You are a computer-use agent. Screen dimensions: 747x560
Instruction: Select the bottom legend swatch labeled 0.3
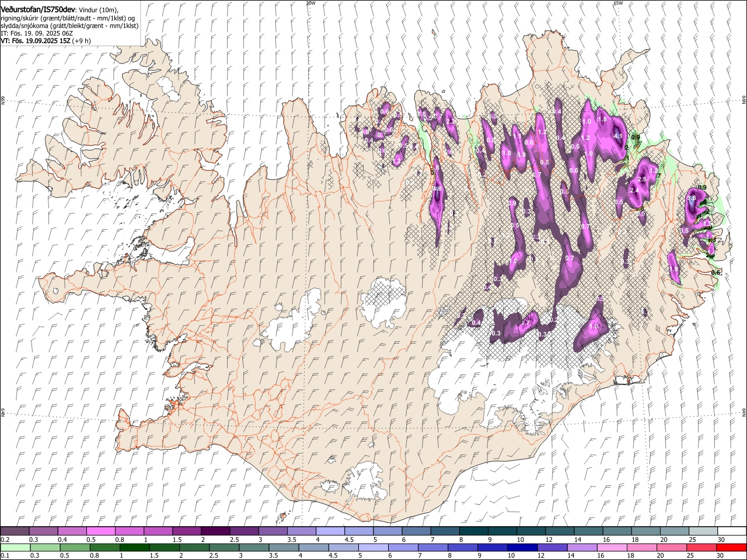pyautogui.click(x=45, y=547)
